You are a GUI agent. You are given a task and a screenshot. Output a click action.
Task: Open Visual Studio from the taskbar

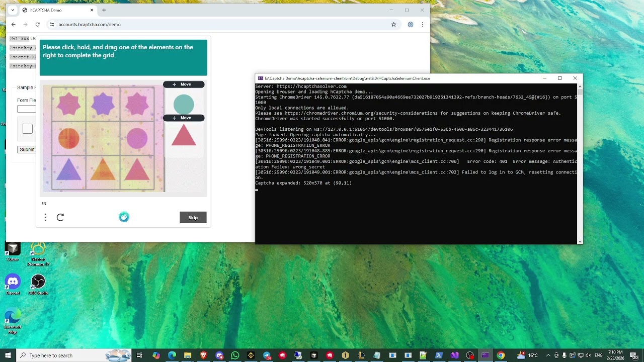454,355
